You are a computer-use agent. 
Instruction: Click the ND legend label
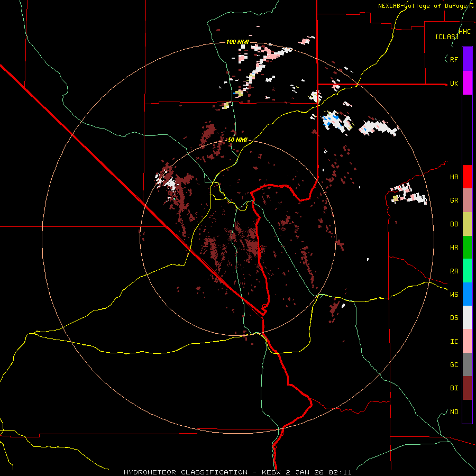[x=454, y=412]
